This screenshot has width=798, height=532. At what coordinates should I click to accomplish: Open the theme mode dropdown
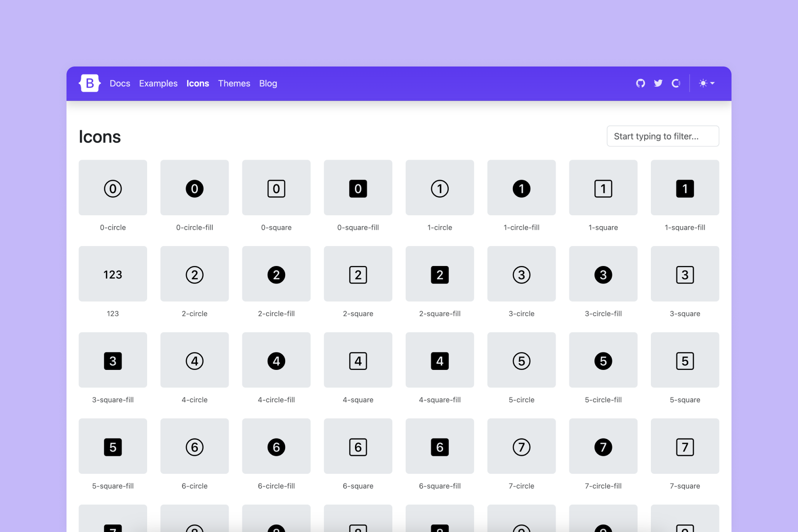coord(707,84)
